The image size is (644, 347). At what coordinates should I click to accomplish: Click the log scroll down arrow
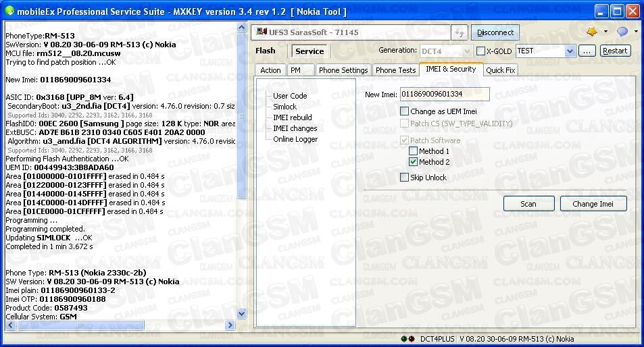tap(241, 314)
